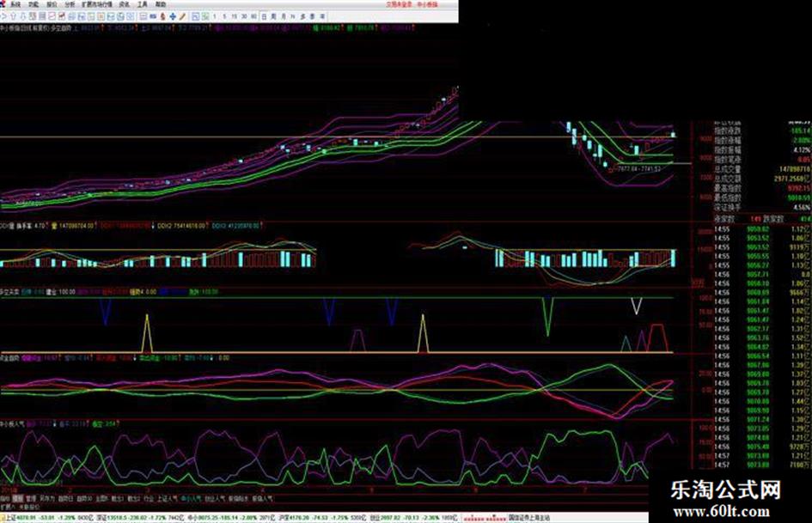This screenshot has width=812, height=523.
Task: Select the 30-minute period button
Action: 244,16
